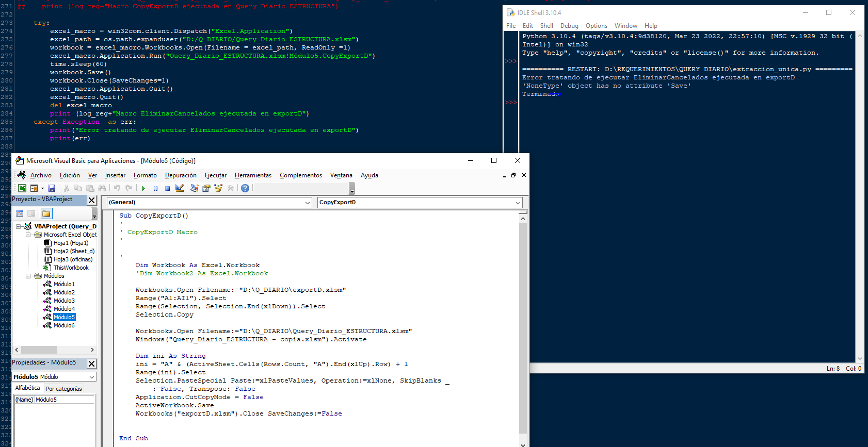
Task: Click the (Name) property value Módulo5
Action: (x=65, y=400)
